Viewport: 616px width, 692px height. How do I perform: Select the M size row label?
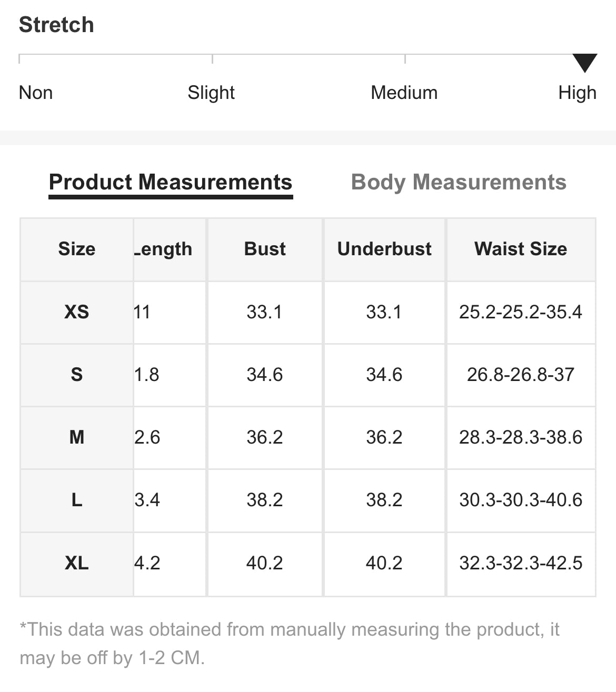point(77,437)
